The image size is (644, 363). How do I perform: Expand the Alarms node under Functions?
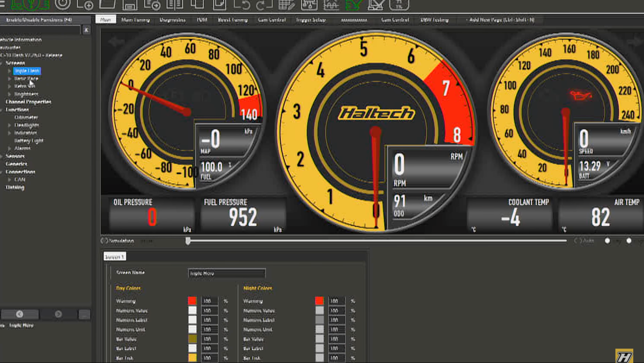9,148
